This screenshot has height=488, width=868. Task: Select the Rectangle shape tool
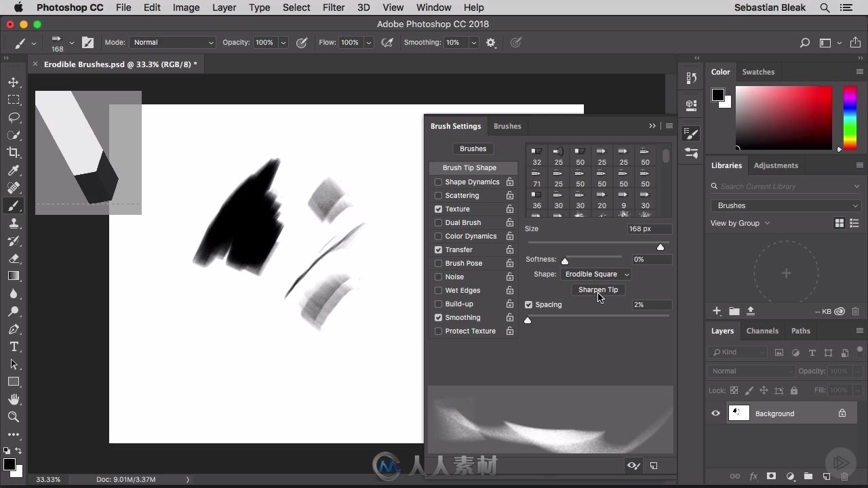click(x=14, y=382)
